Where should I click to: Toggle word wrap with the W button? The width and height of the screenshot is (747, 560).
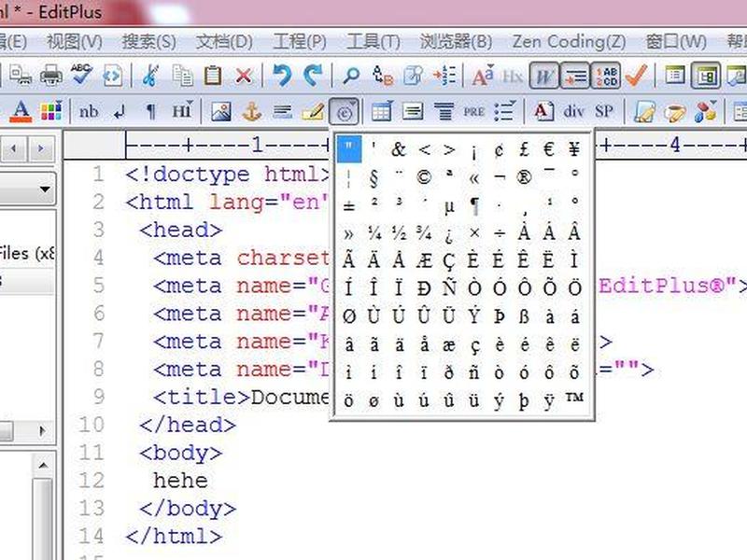(543, 76)
